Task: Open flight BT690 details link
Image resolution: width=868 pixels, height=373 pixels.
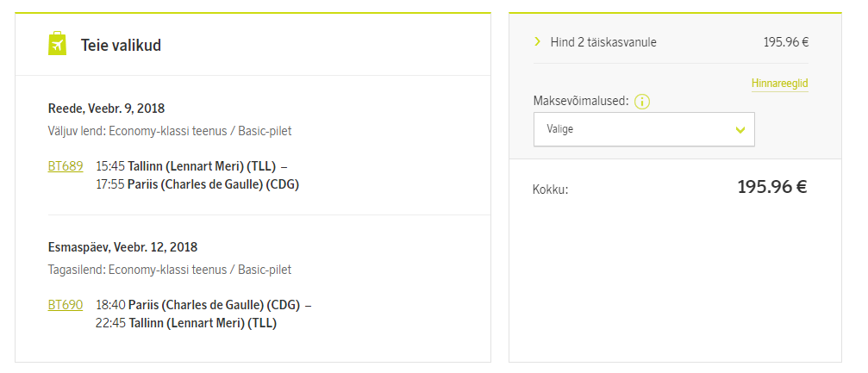Action: coord(66,305)
